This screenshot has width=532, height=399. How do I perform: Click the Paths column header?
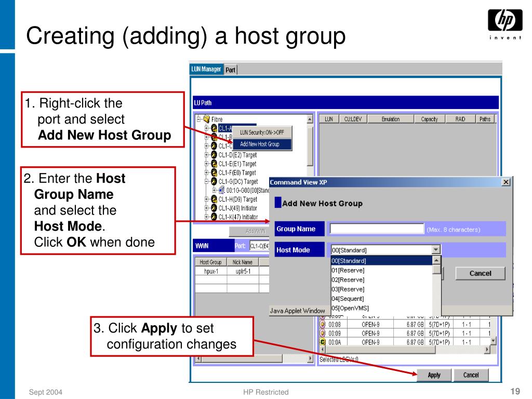point(485,119)
